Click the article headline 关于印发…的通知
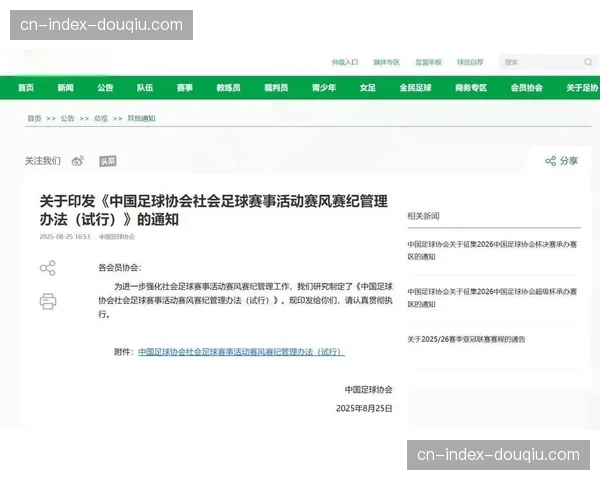Screen dimensions: 600x480 click(x=214, y=210)
